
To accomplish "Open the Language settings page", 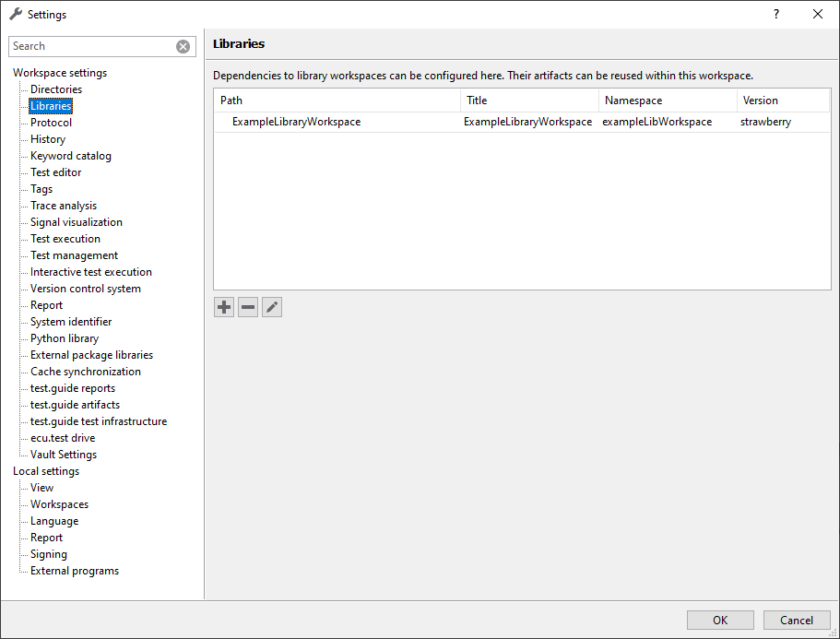I will 54,521.
